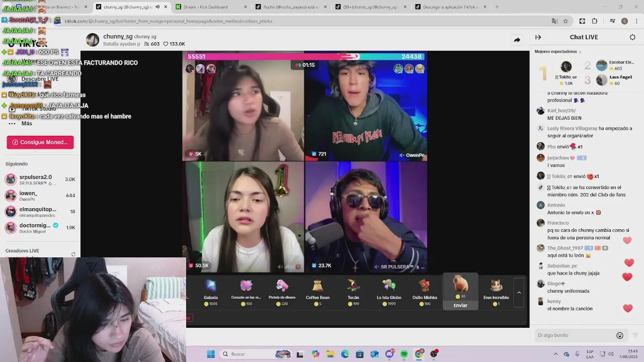Screen dimensions: 644x362
Task: Send the Galaxia gift
Action: point(211,293)
